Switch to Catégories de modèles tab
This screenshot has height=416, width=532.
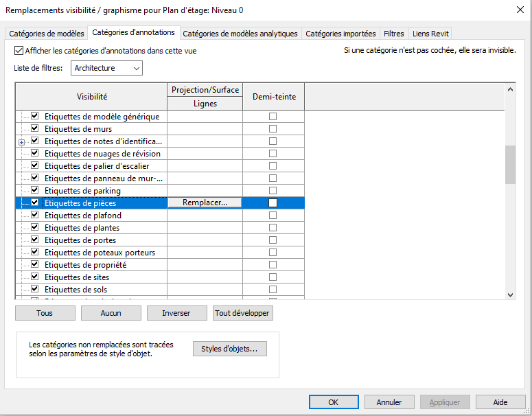pos(46,34)
